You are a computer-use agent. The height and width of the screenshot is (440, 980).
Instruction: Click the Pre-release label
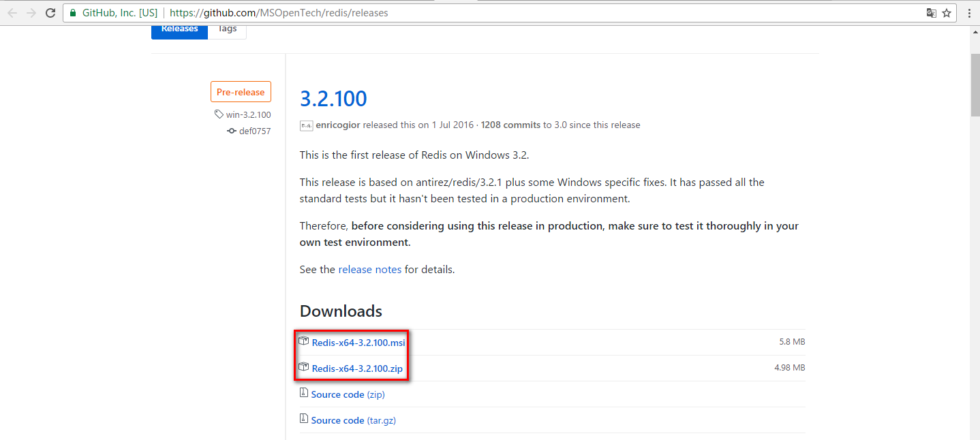point(241,92)
